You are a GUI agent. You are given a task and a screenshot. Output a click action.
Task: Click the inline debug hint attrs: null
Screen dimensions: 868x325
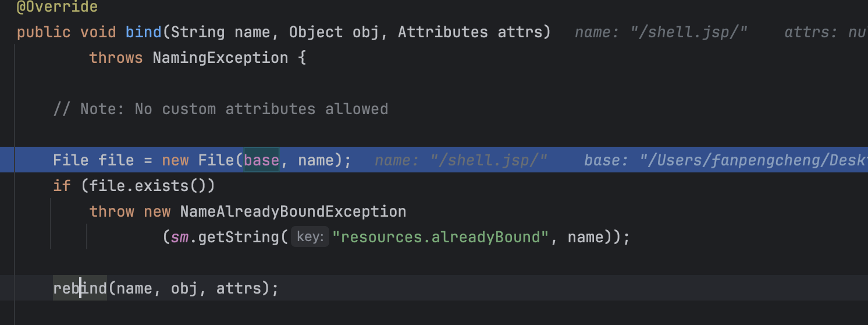(x=825, y=32)
